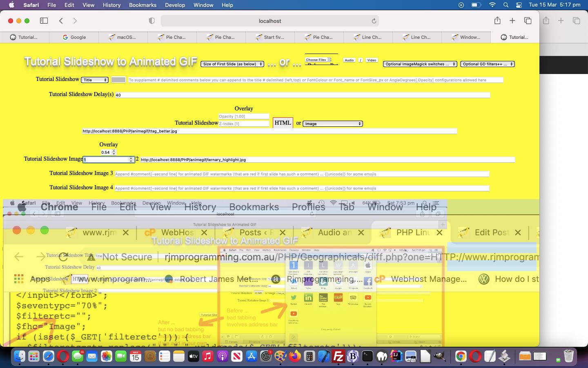Click the ttag_better.jpg URL field
The height and width of the screenshot is (368, 588).
(269, 131)
